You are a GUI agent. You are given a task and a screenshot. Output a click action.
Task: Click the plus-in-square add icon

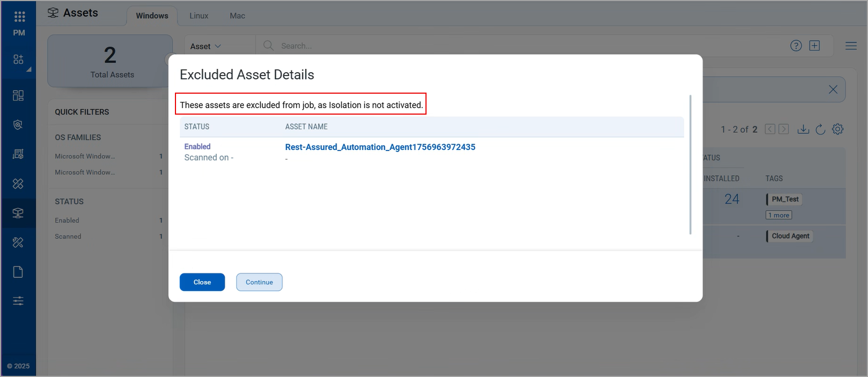pos(814,46)
